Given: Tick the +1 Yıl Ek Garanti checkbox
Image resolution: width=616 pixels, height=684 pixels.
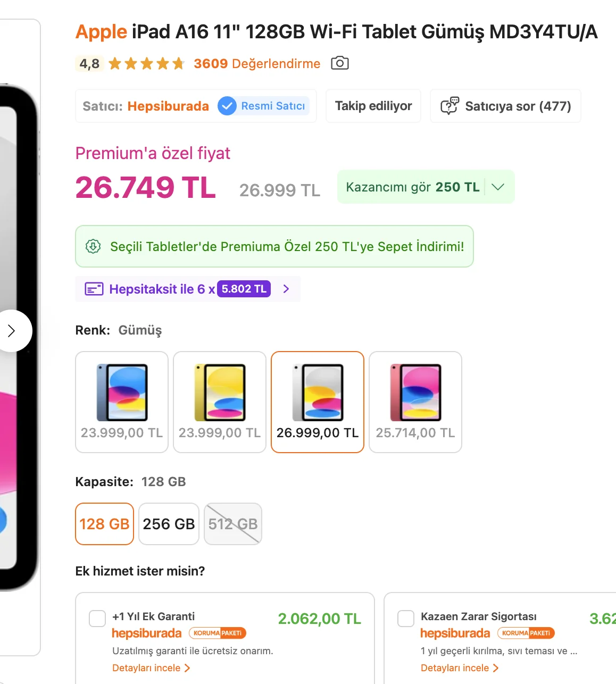Looking at the screenshot, I should click(x=97, y=619).
